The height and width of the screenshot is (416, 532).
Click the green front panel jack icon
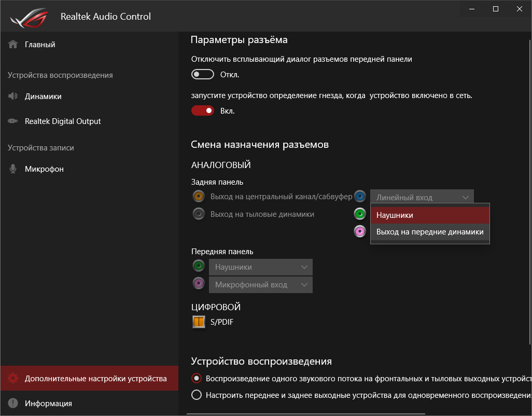click(x=198, y=267)
